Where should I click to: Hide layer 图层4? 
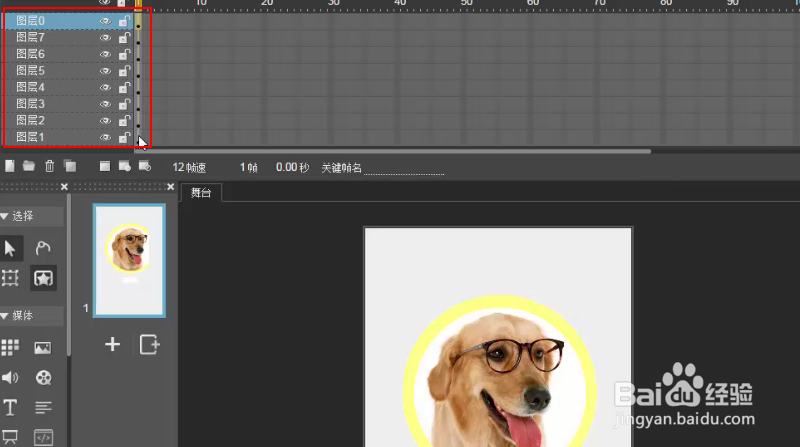coord(105,87)
